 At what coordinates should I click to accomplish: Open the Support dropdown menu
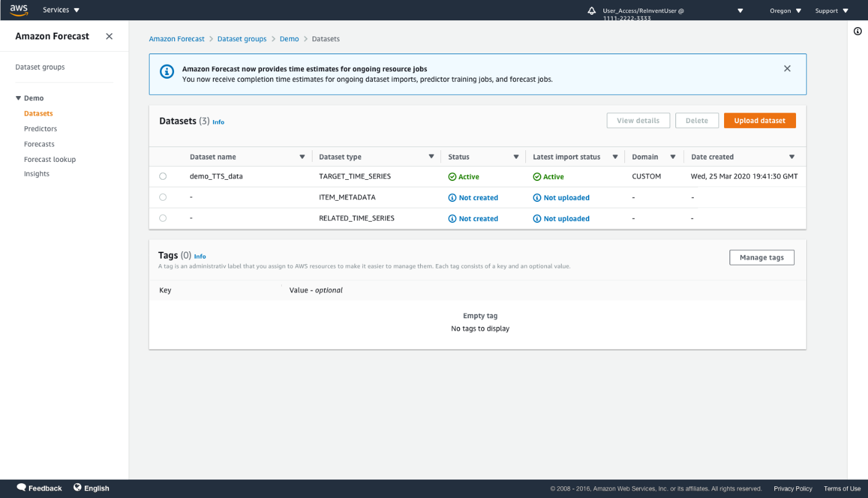pos(832,10)
